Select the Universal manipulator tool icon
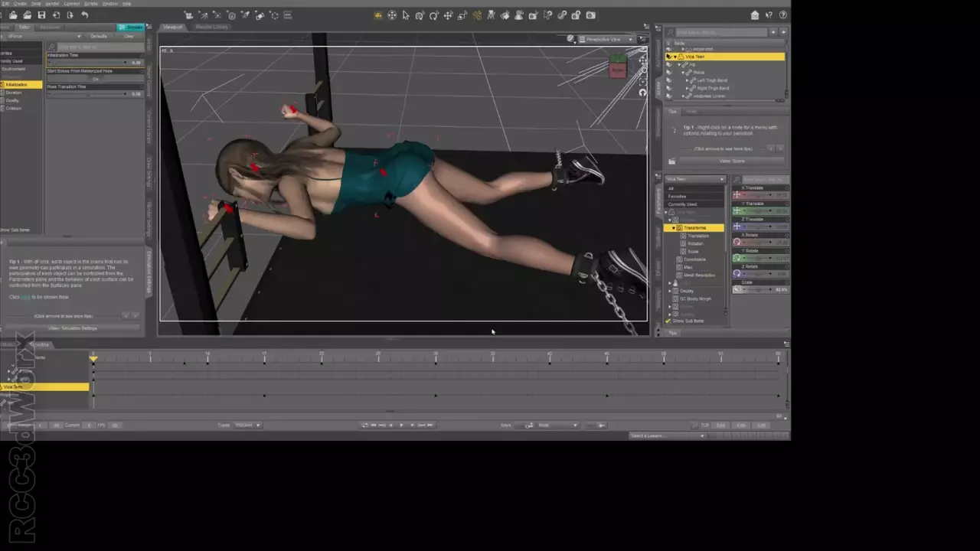The image size is (980, 551). [392, 15]
